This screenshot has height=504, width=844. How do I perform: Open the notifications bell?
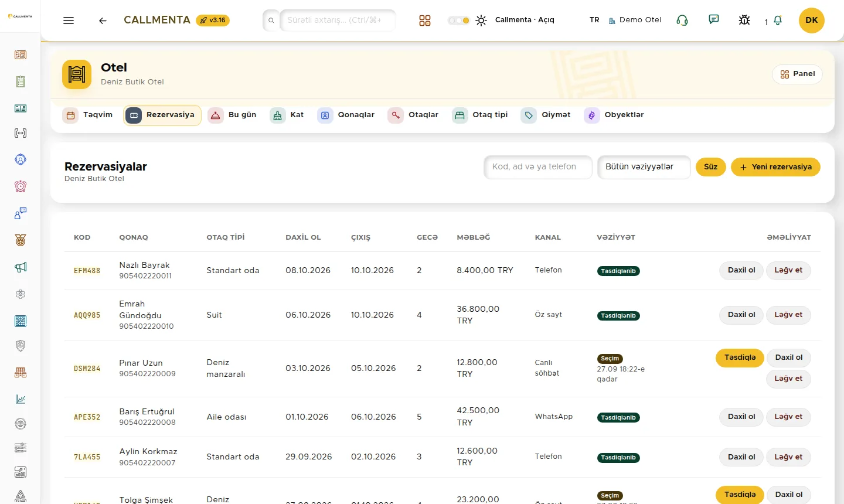point(778,21)
